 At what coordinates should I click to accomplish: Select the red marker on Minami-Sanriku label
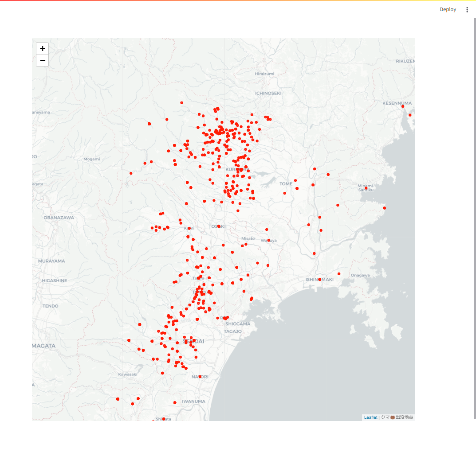click(366, 188)
